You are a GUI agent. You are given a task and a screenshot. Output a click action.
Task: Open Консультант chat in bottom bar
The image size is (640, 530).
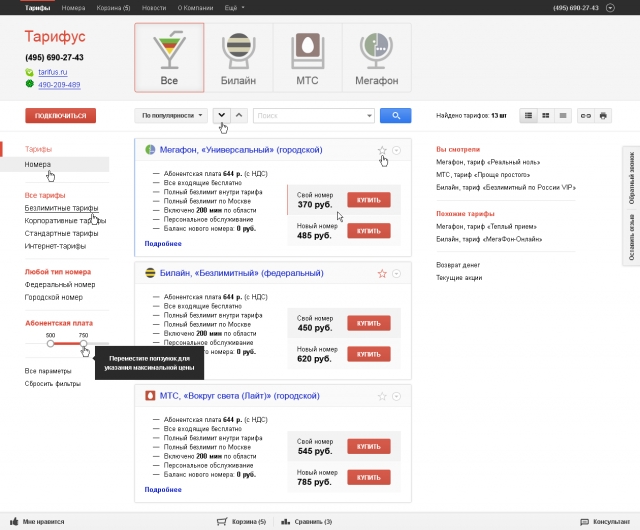605,522
